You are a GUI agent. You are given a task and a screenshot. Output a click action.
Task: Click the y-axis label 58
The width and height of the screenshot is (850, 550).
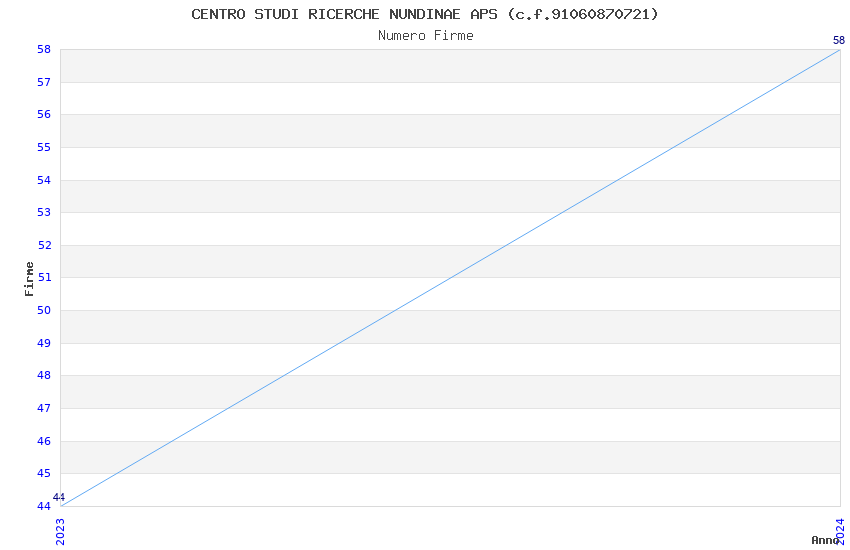click(44, 49)
